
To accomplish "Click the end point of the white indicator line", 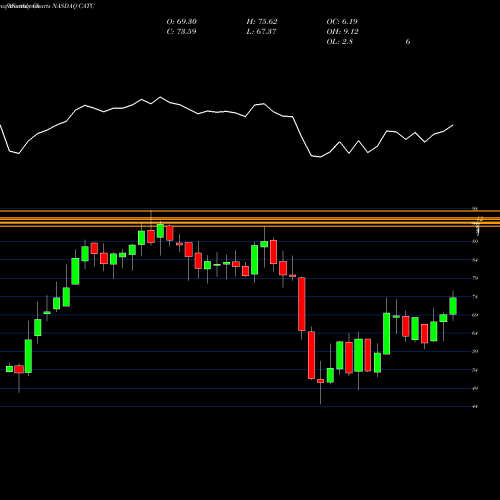I will coord(453,125).
